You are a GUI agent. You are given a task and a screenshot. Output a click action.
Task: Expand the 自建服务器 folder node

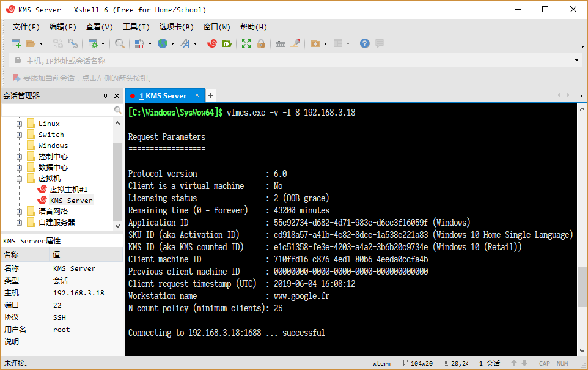coord(19,223)
